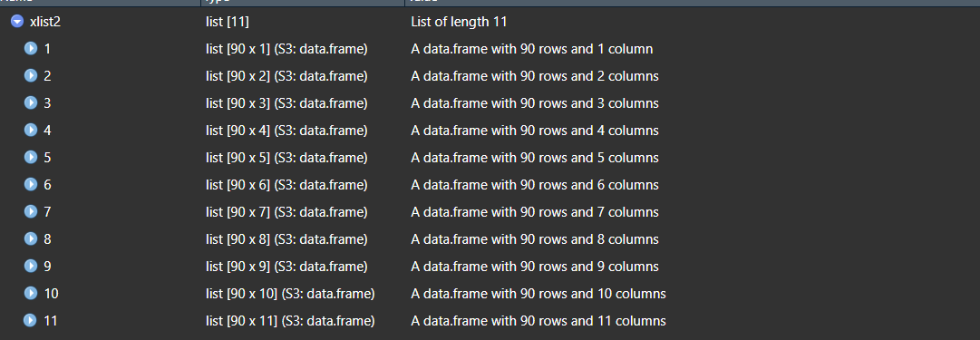Expand list element 1 arrow
The image size is (980, 340).
[x=31, y=49]
